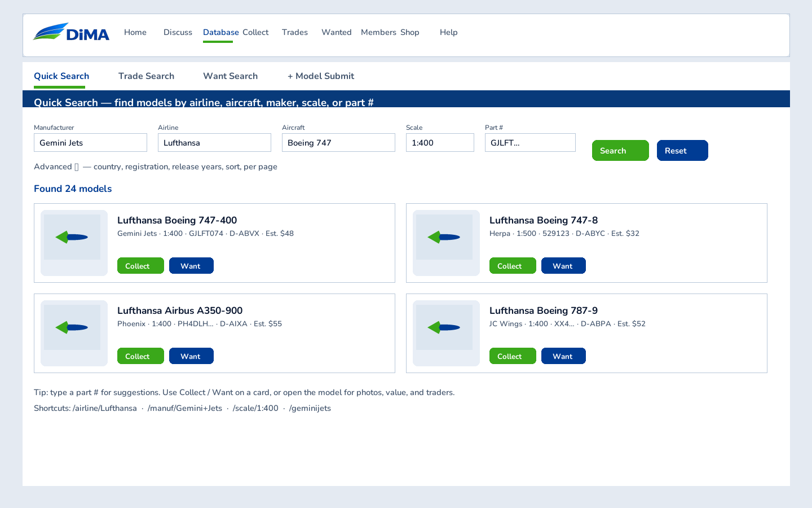Viewport: 812px width, 508px height.
Task: Navigate to the Wanted page
Action: (x=337, y=32)
